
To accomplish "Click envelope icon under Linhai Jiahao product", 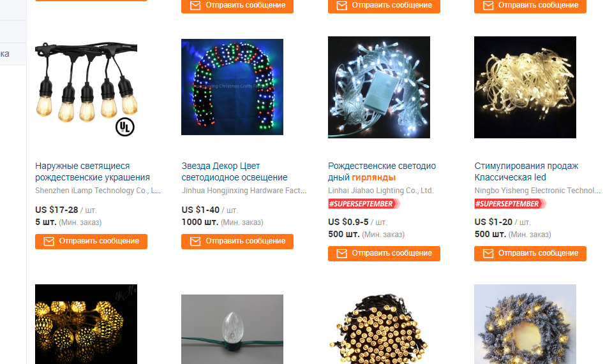I will [x=341, y=254].
